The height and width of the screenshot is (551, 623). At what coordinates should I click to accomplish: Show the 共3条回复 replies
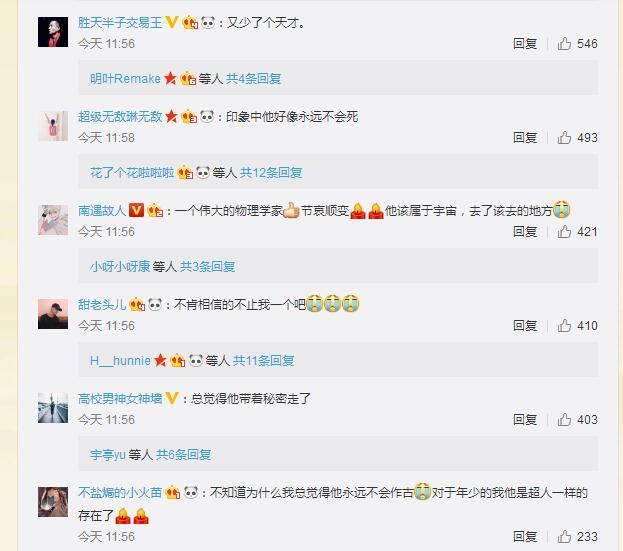pyautogui.click(x=207, y=267)
